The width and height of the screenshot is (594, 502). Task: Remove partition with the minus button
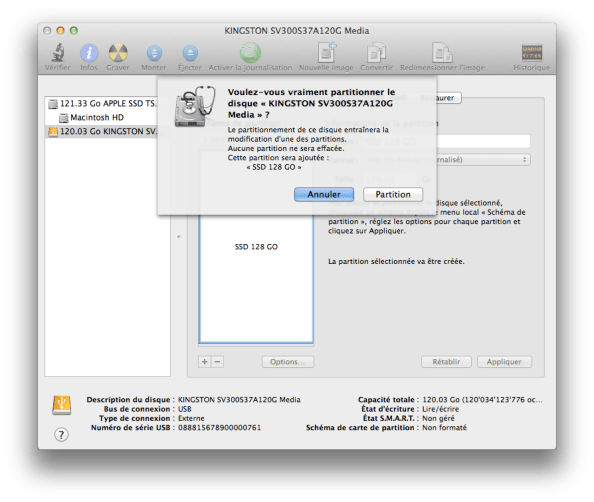[x=217, y=362]
